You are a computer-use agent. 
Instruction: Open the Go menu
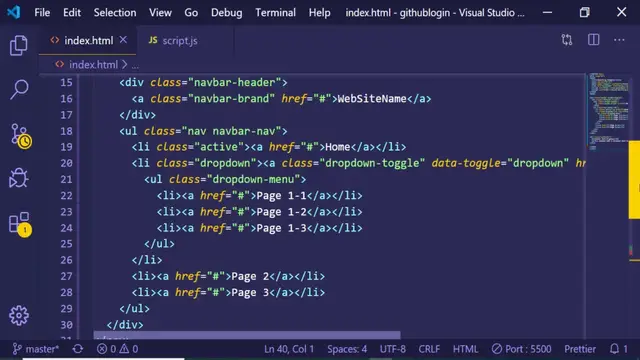tap(191, 13)
